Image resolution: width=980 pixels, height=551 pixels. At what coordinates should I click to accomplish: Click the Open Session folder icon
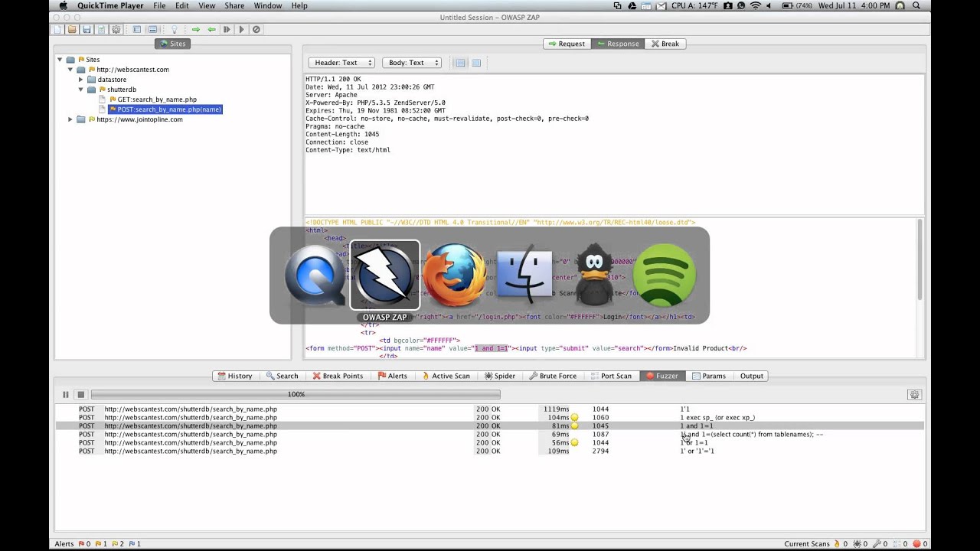(72, 29)
